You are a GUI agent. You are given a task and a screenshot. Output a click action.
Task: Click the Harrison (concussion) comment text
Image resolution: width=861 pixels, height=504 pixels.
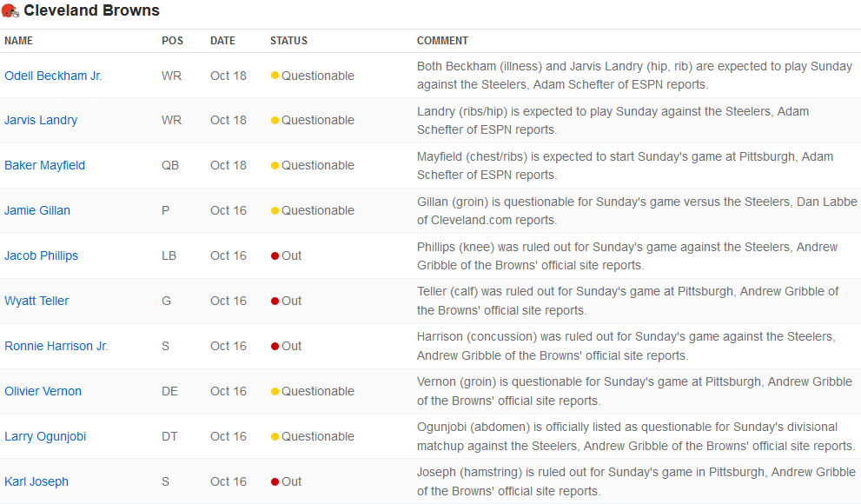(626, 346)
